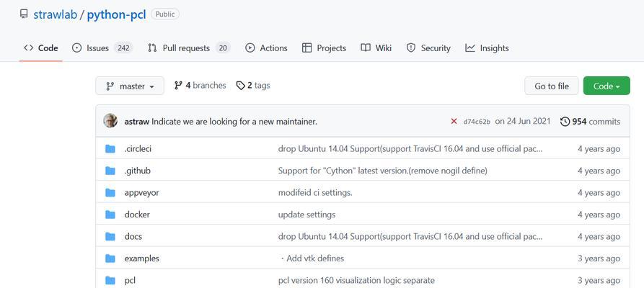View the 2 tags link
The height and width of the screenshot is (288, 644).
pos(253,86)
